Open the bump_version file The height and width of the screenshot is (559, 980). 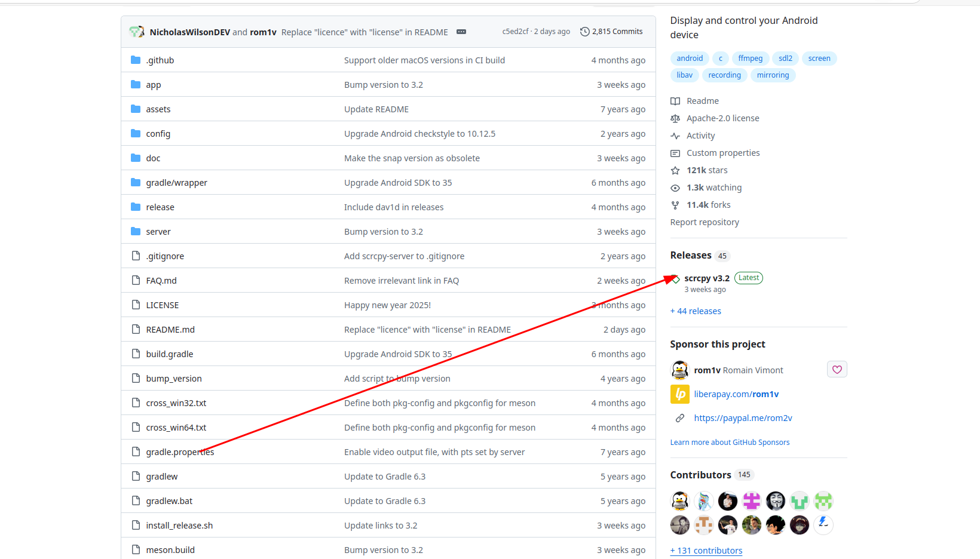pos(174,379)
